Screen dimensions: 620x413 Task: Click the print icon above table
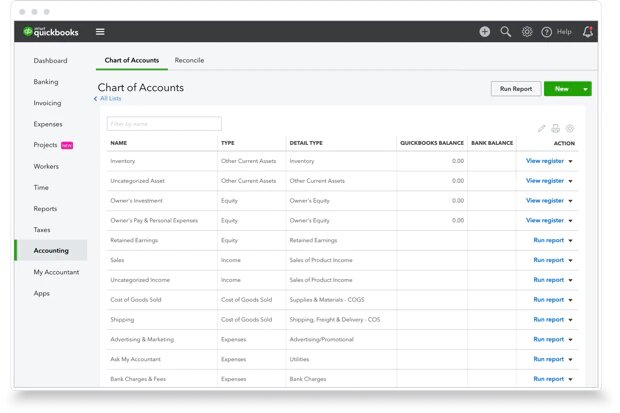tap(556, 128)
